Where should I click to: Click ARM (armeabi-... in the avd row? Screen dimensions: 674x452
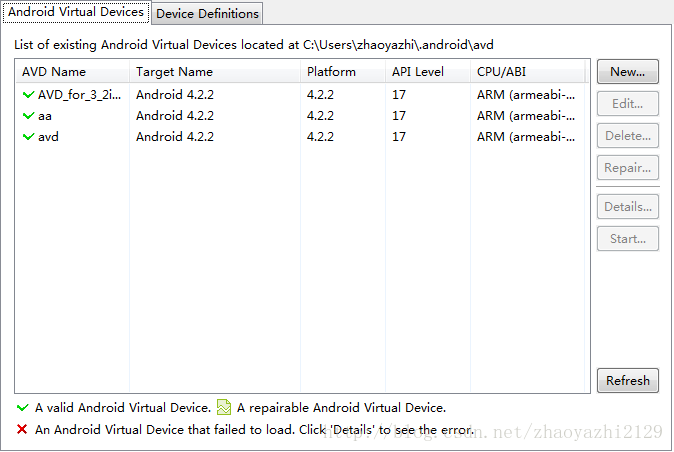[526, 137]
